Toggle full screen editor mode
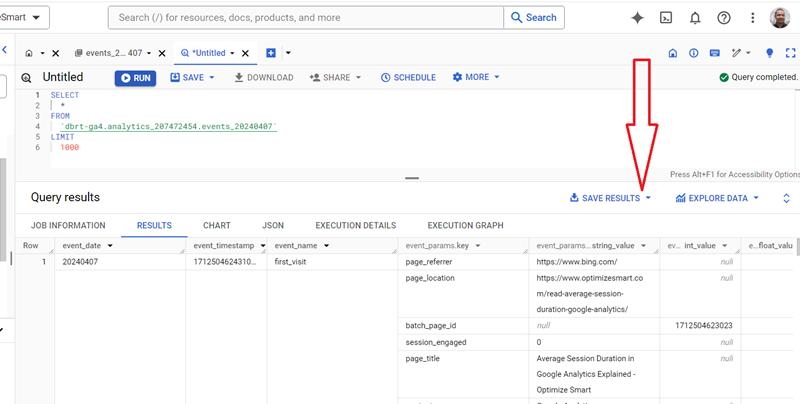The width and height of the screenshot is (800, 404). tap(790, 53)
